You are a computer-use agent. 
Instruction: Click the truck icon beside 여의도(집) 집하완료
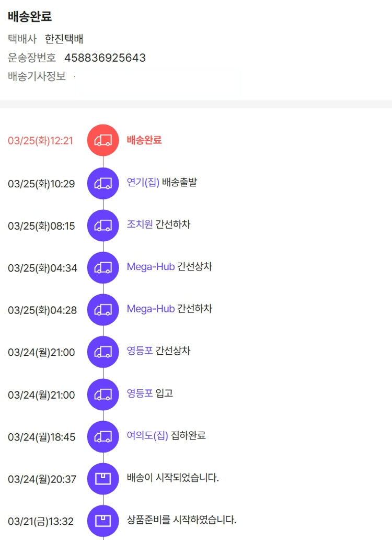[x=103, y=436]
